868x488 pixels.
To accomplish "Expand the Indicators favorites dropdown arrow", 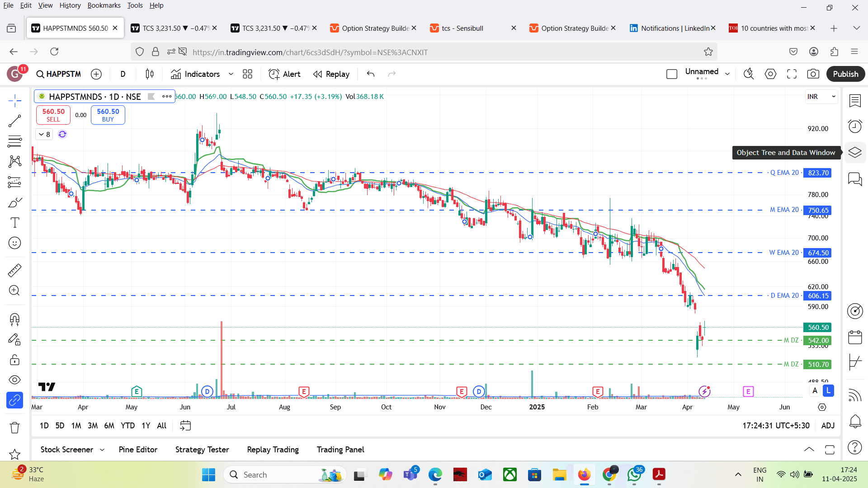I will click(x=231, y=74).
